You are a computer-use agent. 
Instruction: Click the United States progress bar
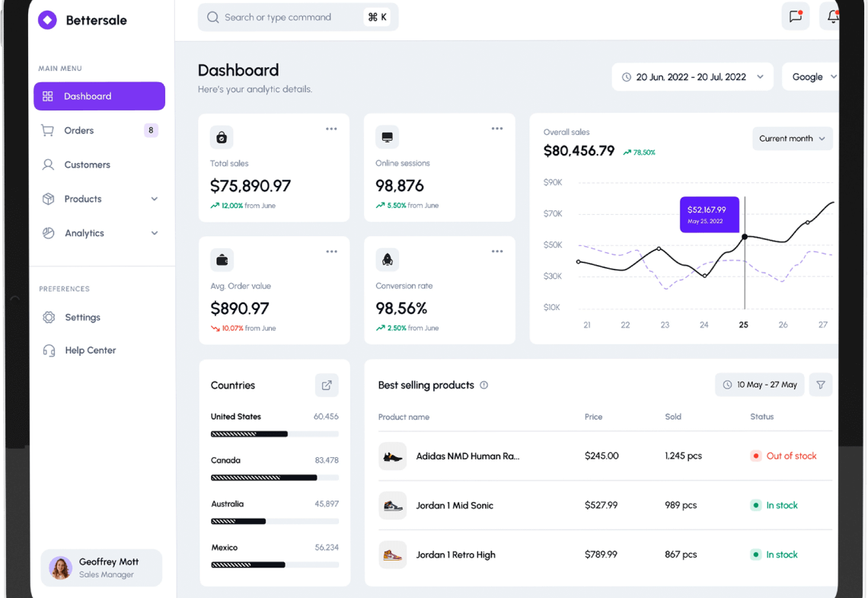[x=274, y=434]
